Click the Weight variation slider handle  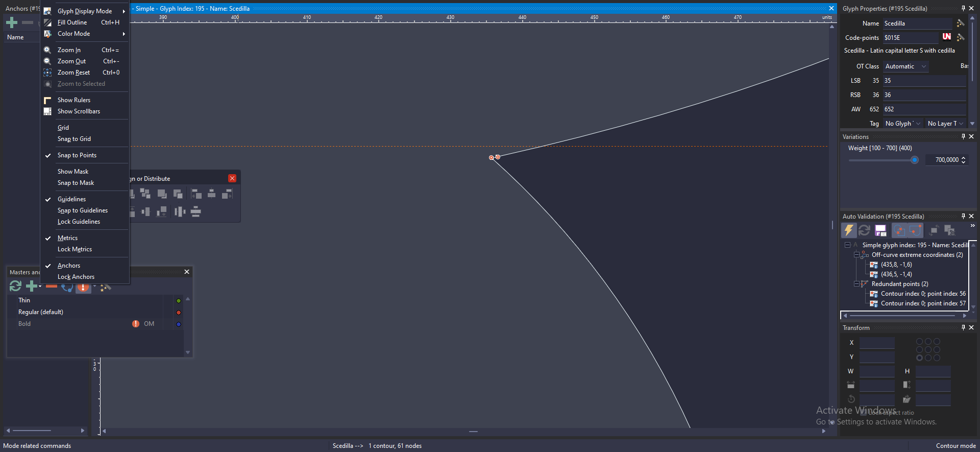914,160
